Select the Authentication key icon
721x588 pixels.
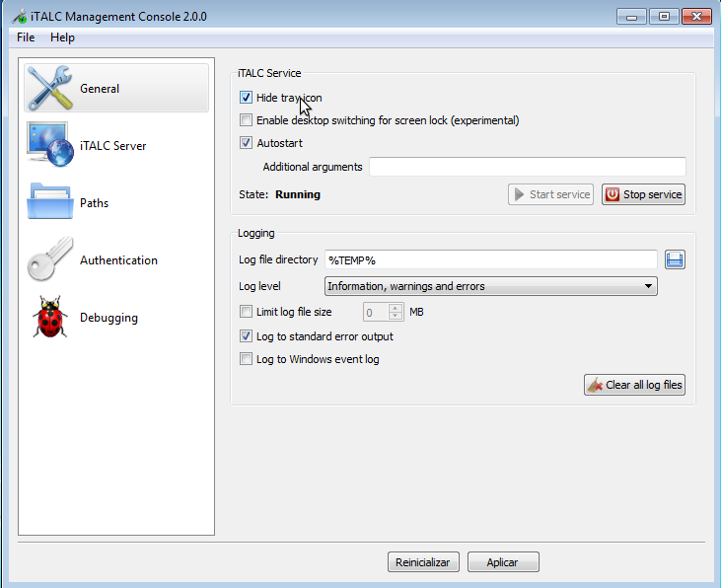coord(50,259)
